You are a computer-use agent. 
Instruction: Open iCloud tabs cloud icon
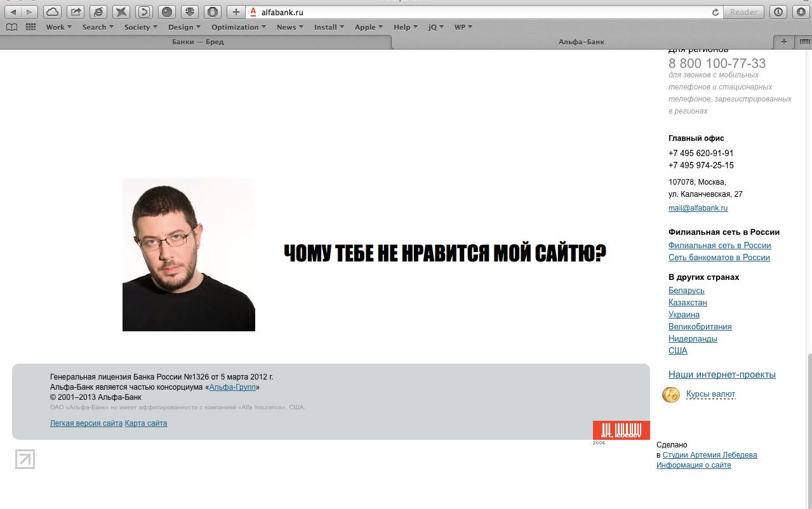pyautogui.click(x=52, y=12)
